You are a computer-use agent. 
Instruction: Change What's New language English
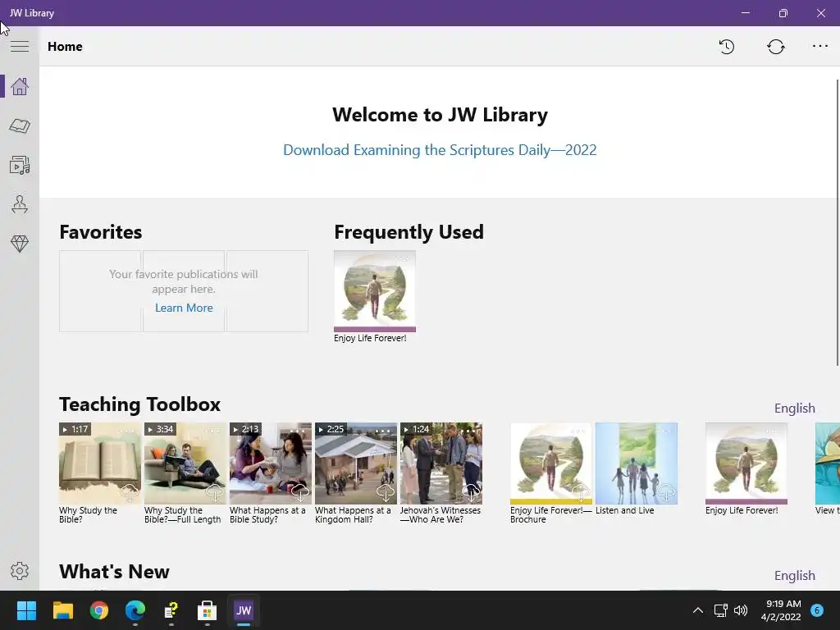pos(794,575)
